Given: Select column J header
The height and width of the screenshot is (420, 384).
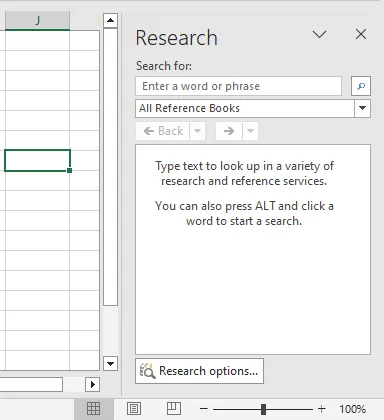Looking at the screenshot, I should pyautogui.click(x=37, y=21).
